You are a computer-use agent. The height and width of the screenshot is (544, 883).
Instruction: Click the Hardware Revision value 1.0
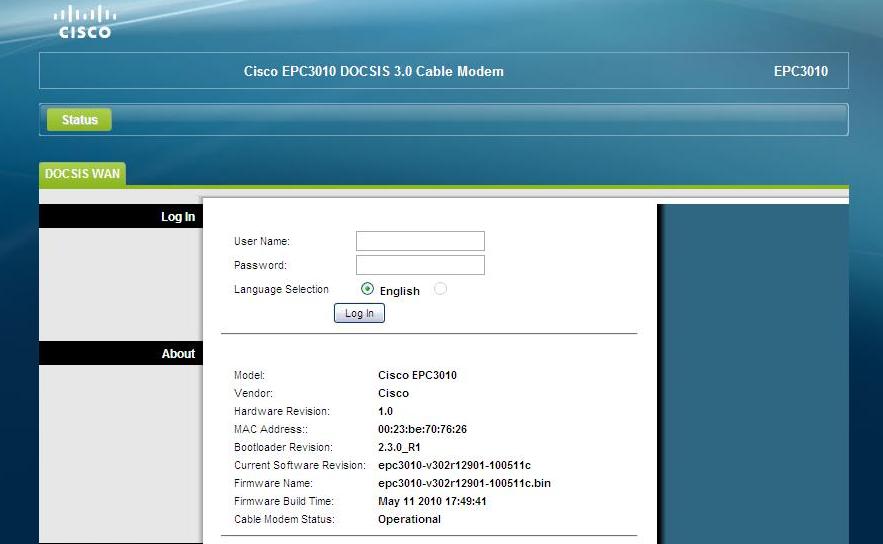(385, 411)
